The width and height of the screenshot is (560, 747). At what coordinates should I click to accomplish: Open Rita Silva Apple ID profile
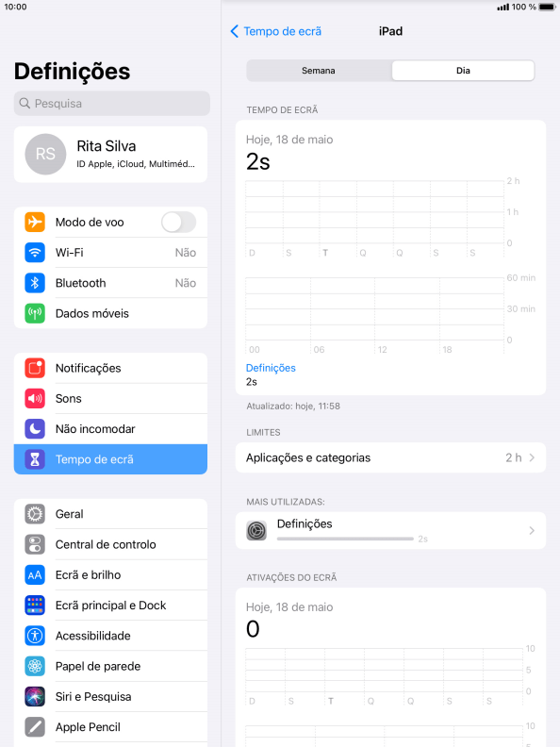coord(110,155)
